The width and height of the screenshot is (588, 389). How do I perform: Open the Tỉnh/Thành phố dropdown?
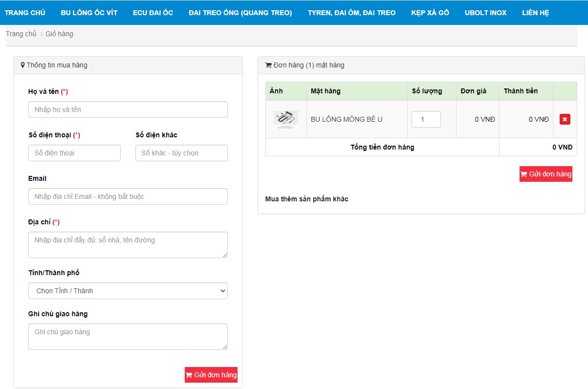coord(128,291)
